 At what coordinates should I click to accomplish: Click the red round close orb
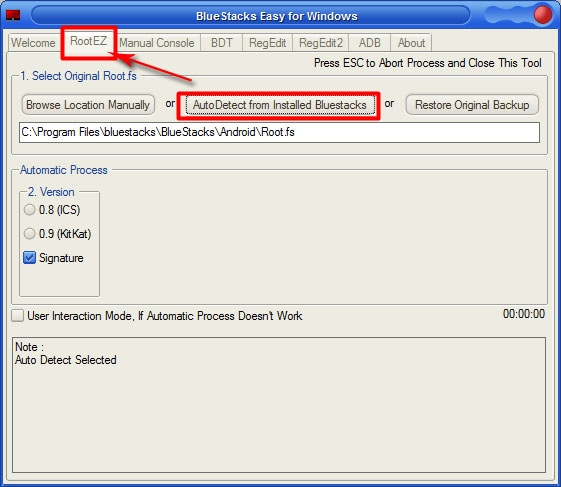pos(542,15)
